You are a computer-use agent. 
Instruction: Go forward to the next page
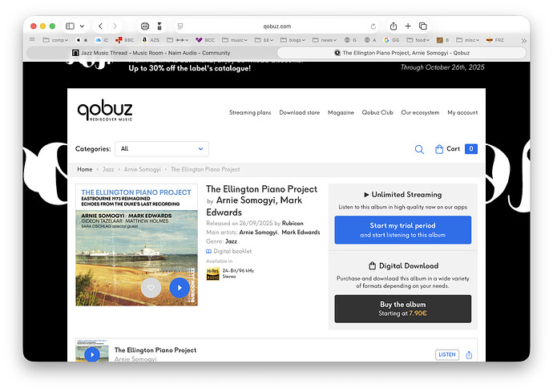pos(115,26)
